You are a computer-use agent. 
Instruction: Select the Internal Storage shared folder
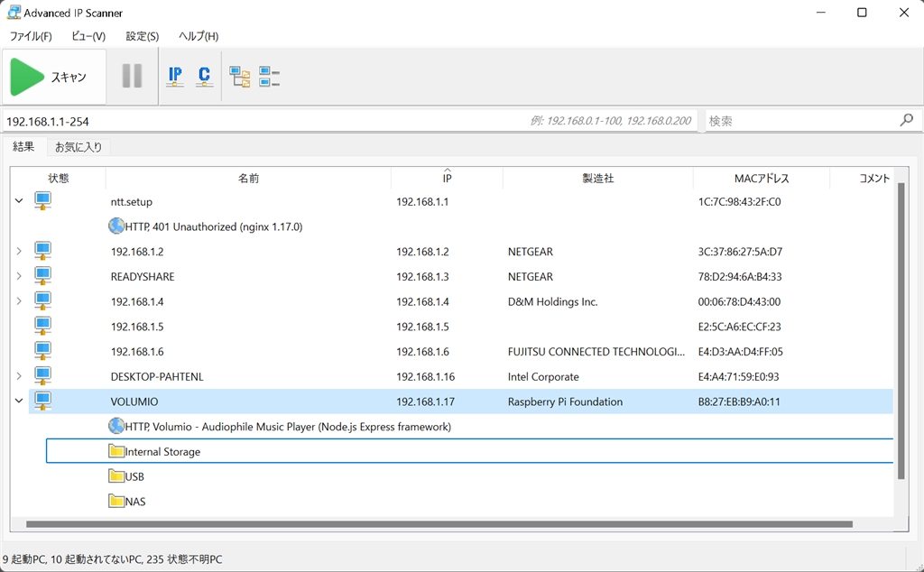tap(162, 451)
